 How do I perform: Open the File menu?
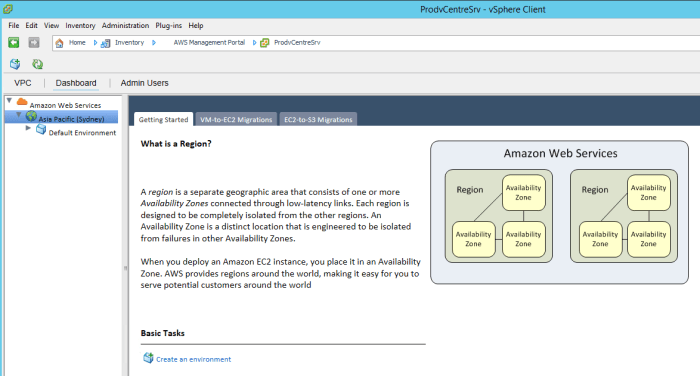[x=14, y=25]
